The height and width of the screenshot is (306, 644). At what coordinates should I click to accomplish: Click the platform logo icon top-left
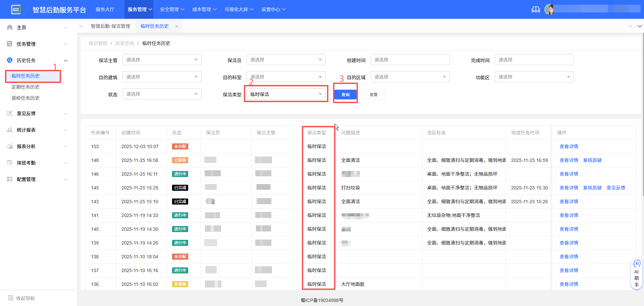[16, 9]
